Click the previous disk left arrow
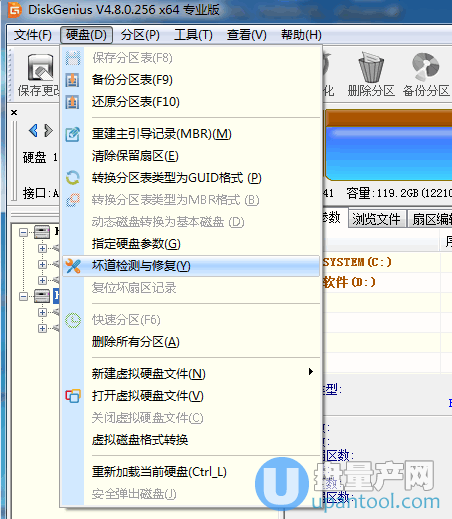Viewport: 452px width, 519px height. [33, 130]
